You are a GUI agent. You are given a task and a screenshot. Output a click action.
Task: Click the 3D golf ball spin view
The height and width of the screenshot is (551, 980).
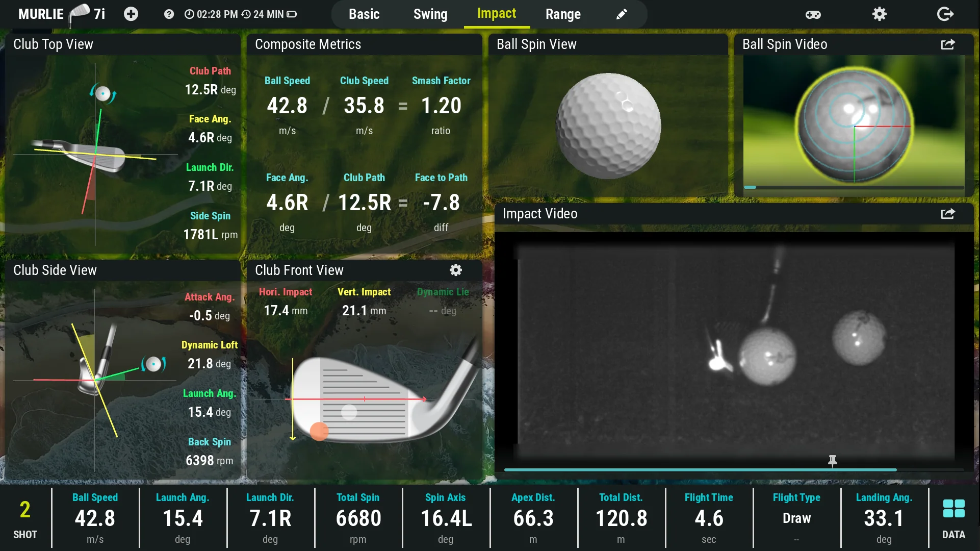(x=608, y=126)
